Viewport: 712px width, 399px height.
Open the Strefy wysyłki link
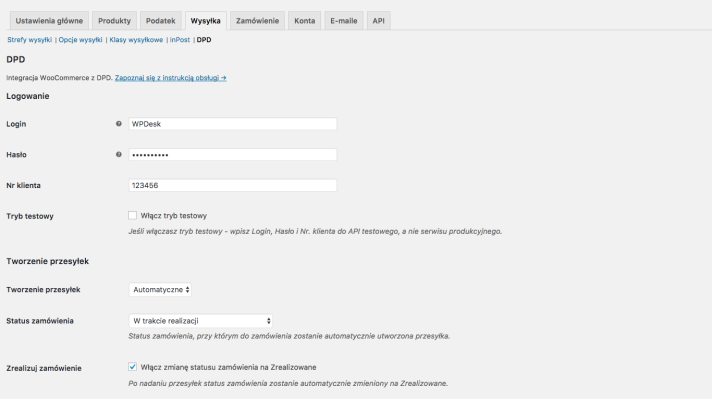coord(30,40)
